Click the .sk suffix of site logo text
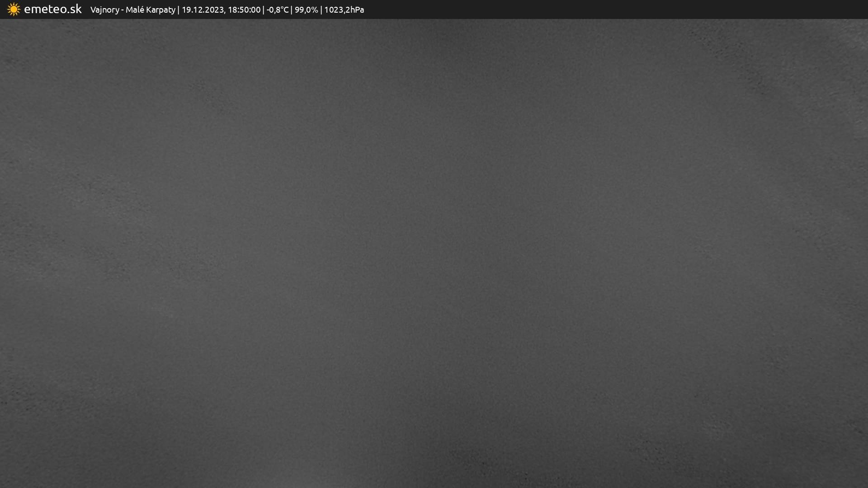This screenshot has height=488, width=868. coord(74,9)
